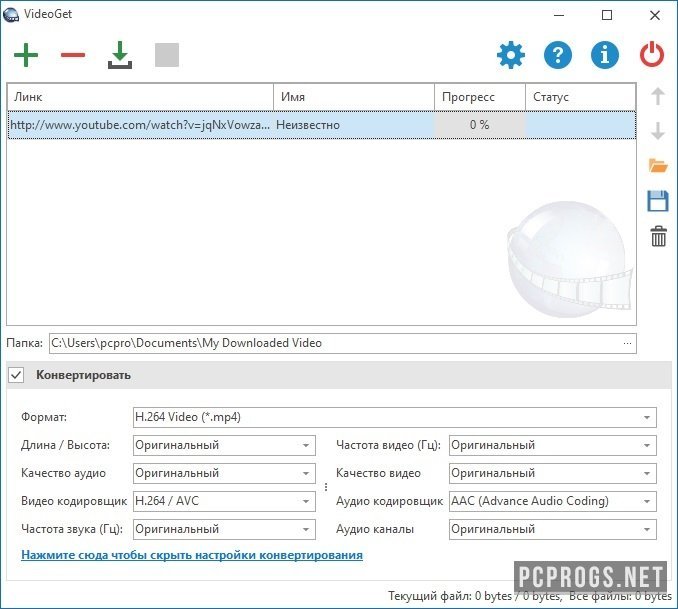678x609 pixels.
Task: Toggle the Конвертировать checkbox
Action: click(16, 375)
